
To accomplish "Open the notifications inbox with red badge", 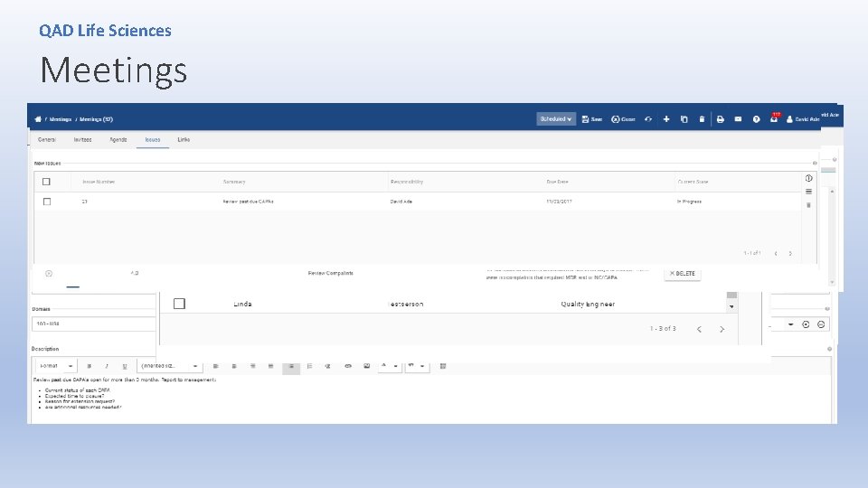I will [774, 117].
